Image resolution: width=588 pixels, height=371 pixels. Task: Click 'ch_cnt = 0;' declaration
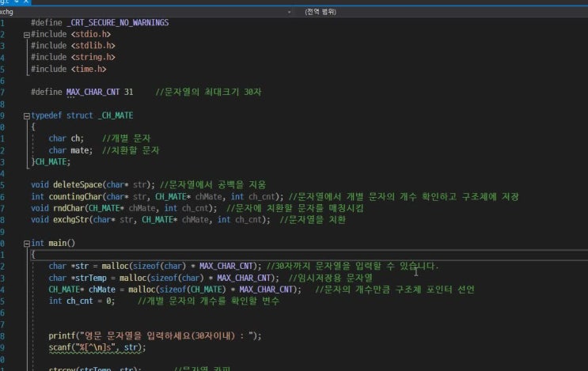(91, 301)
